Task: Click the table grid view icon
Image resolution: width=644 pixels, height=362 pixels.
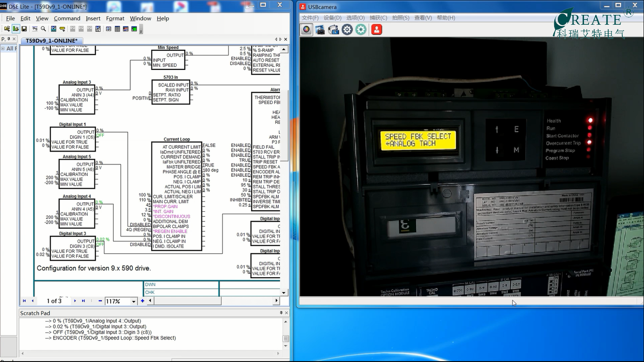Action: (117, 29)
